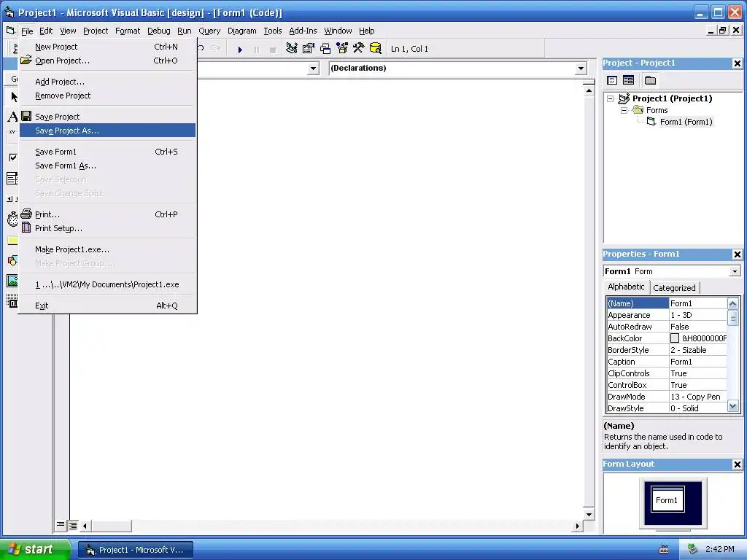Click the floppy disk icon beside Save Project
Image resolution: width=747 pixels, height=560 pixels.
click(x=27, y=116)
